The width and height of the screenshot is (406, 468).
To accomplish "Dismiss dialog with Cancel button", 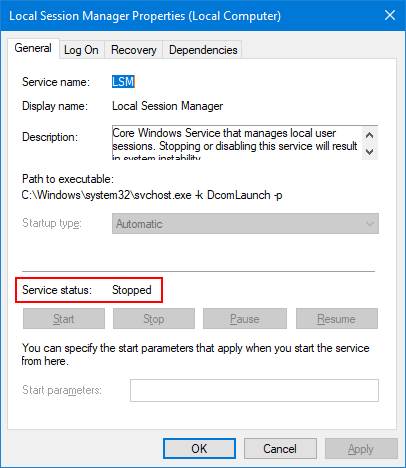I will click(x=280, y=449).
